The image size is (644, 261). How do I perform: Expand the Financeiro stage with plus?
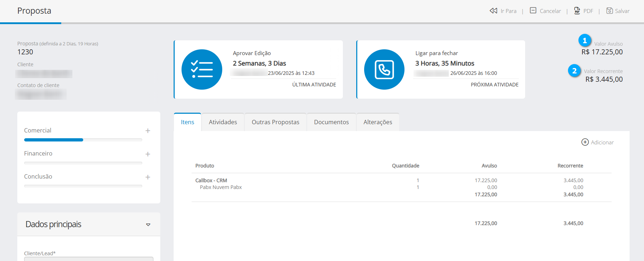tap(148, 154)
